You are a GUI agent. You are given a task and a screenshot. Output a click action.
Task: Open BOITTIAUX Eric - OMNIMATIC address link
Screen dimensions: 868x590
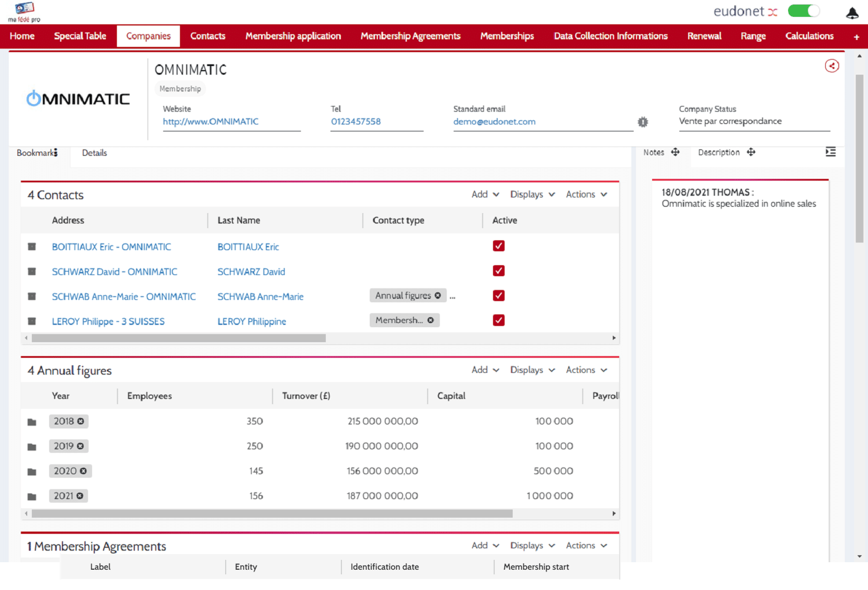pyautogui.click(x=112, y=247)
